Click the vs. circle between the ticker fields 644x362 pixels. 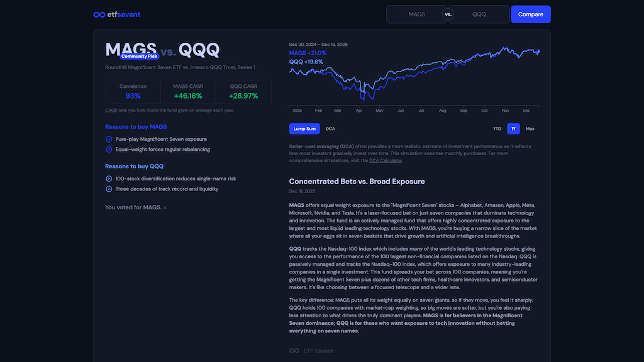click(x=448, y=14)
